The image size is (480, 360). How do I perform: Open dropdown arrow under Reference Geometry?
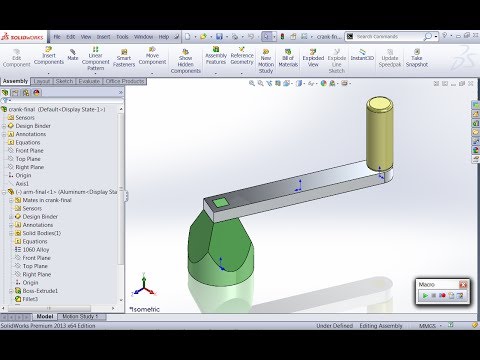(242, 74)
